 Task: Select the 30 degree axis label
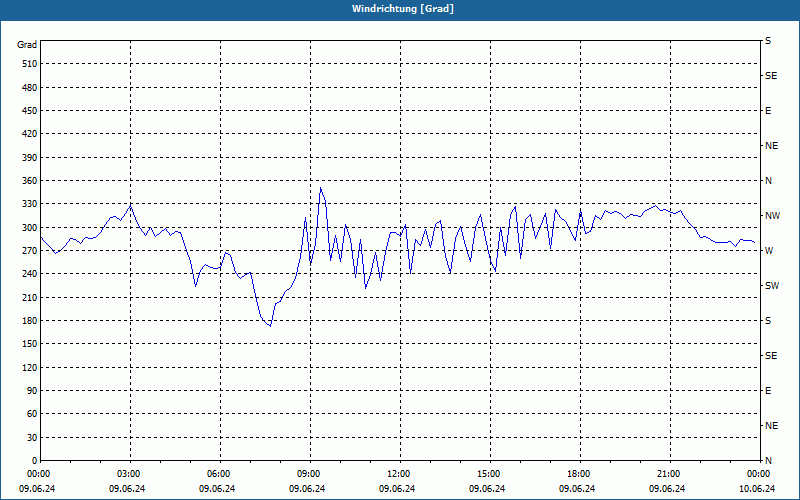tap(32, 438)
